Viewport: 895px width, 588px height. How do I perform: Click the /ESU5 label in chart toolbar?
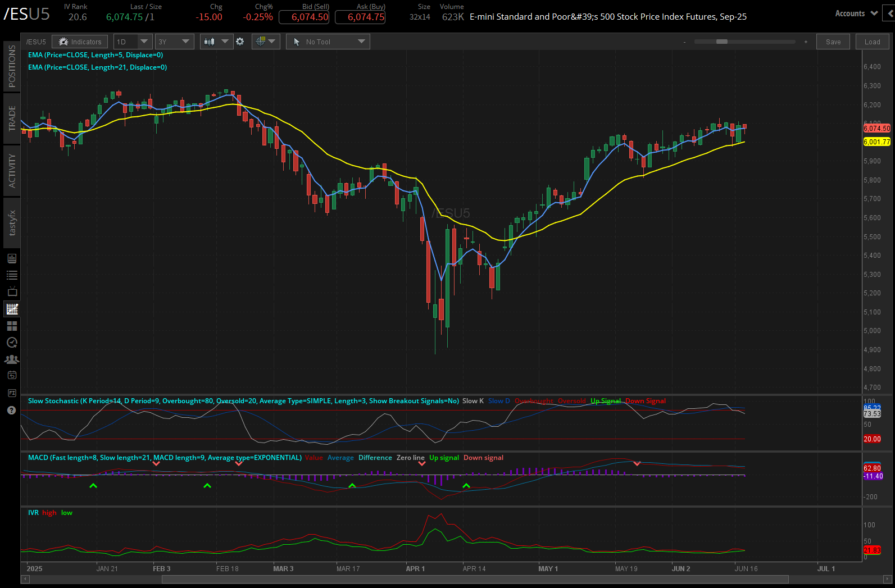[36, 42]
